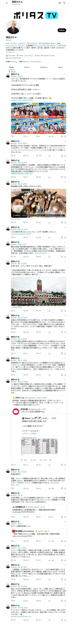The image size is (72, 644).
Task: Open more options on the Jul 20, 2019 tweet
Action: [x=65, y=141]
